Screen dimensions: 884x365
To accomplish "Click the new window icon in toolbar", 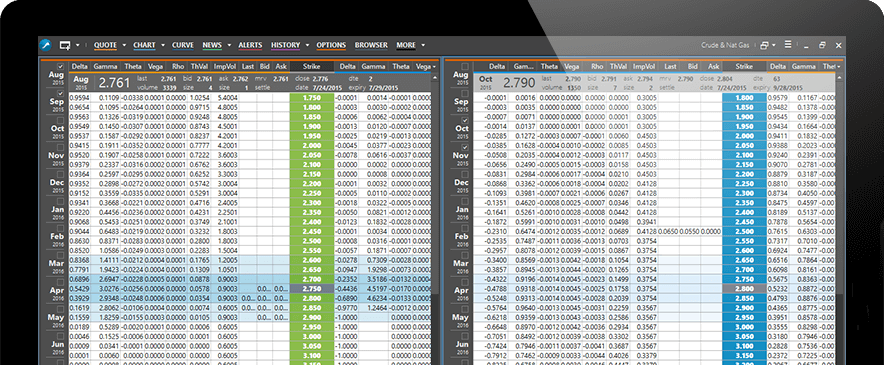I will click(x=65, y=45).
